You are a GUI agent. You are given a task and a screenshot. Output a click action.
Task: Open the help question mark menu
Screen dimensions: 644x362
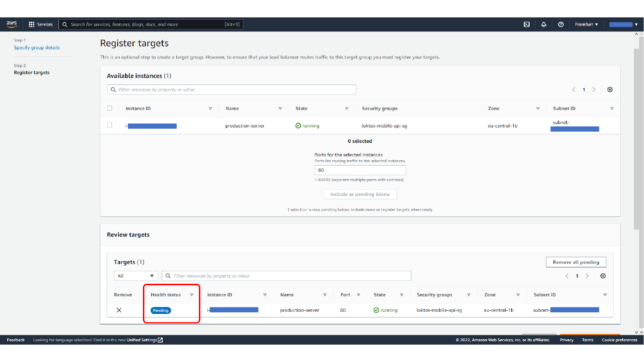coord(560,24)
